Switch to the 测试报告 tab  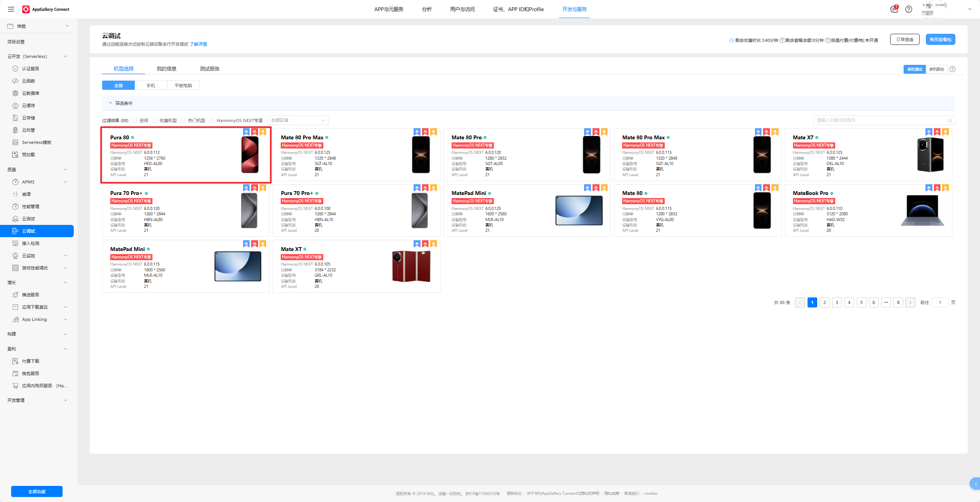[x=209, y=69]
